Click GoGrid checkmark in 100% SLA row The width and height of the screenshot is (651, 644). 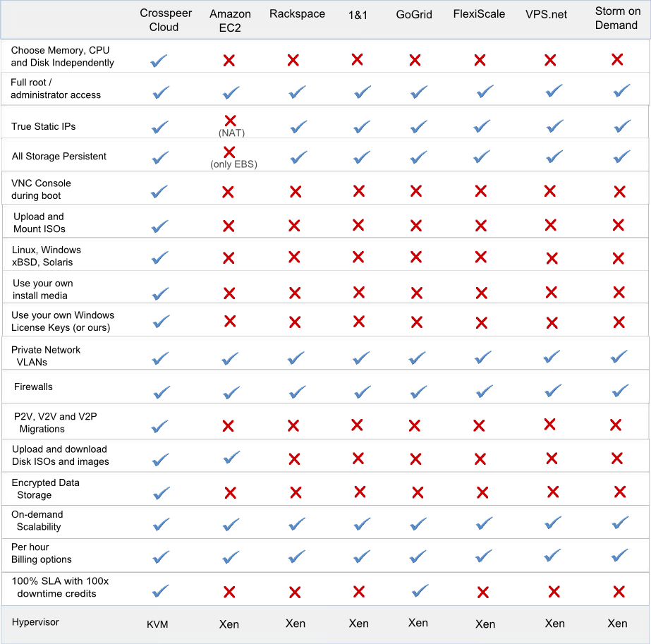[420, 590]
